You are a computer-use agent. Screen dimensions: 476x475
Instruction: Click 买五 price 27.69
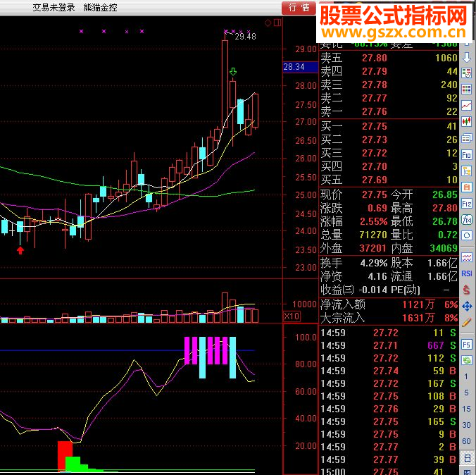(375, 180)
